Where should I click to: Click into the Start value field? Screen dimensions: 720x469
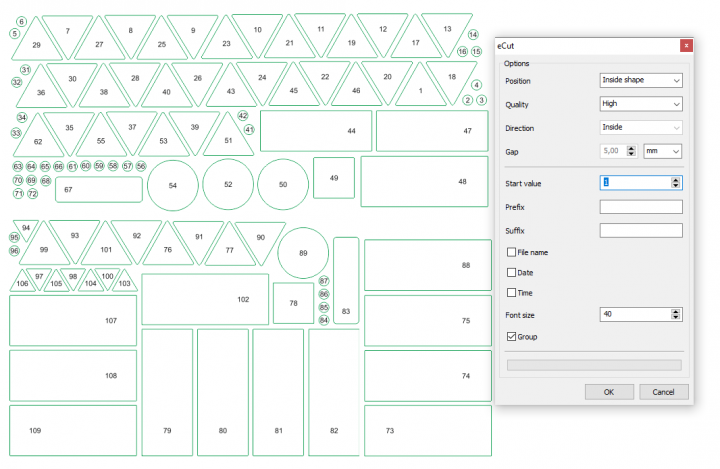coord(634,183)
